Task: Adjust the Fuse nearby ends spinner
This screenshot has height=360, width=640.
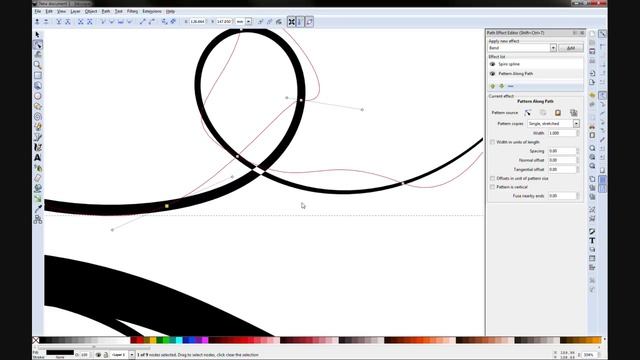Action: [578, 196]
